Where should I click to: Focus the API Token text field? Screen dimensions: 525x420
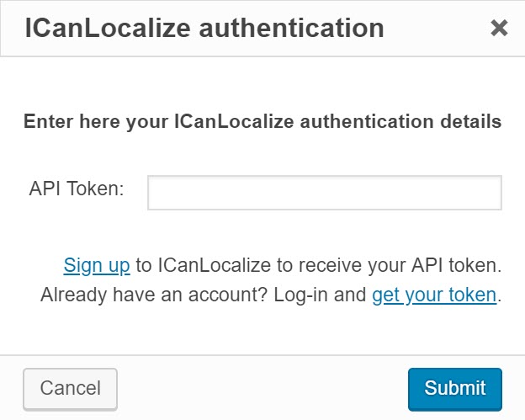pos(324,192)
